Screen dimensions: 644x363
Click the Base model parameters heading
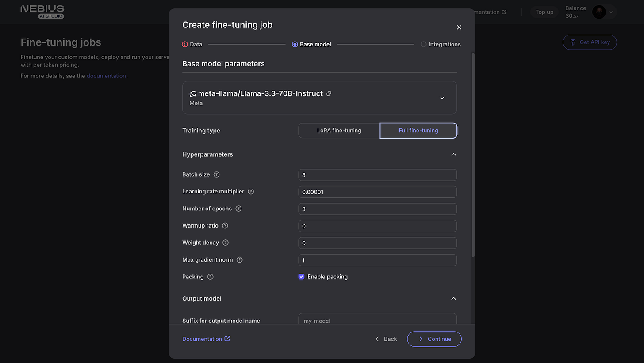(223, 64)
